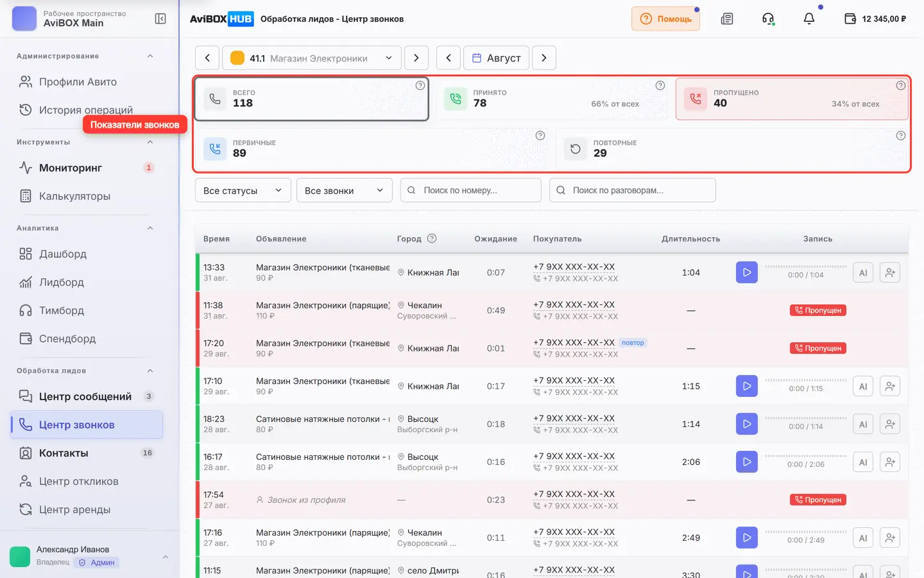
Task: Filter by Принято accepted calls card
Action: [x=552, y=99]
